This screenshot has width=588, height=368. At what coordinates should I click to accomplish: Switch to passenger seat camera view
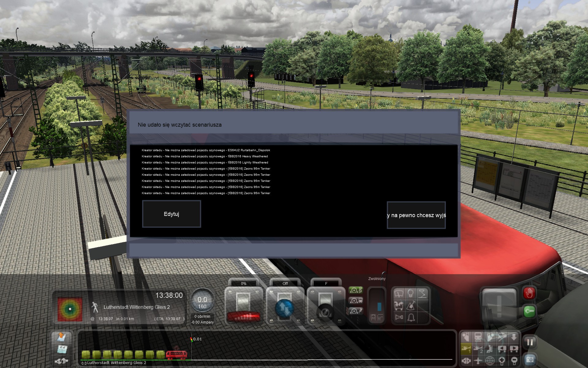pos(490,349)
